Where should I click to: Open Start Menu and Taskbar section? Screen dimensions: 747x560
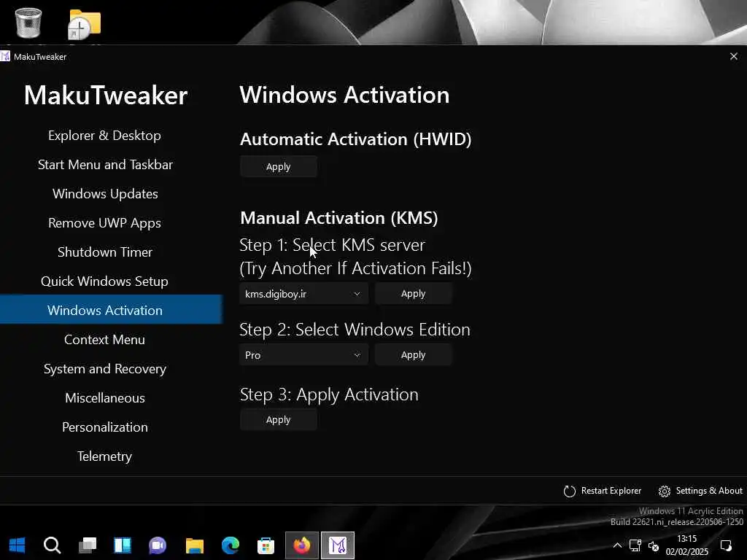tap(105, 165)
